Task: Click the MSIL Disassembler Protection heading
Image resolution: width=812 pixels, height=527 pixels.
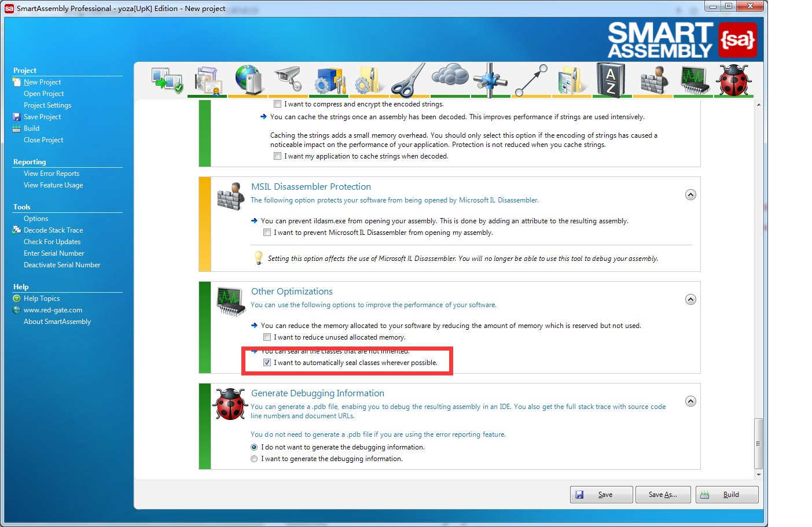Action: click(x=311, y=187)
